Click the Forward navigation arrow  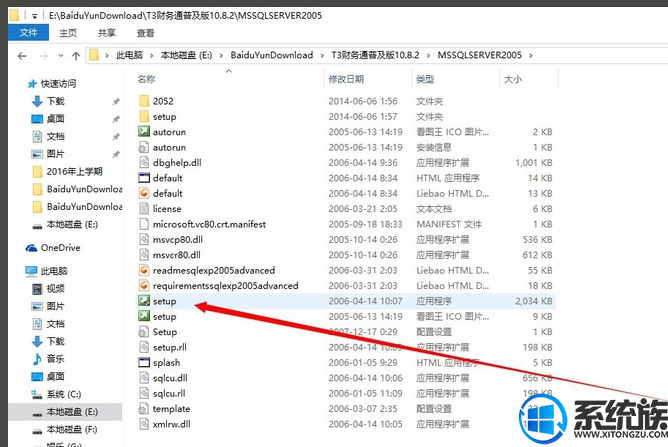coord(43,56)
